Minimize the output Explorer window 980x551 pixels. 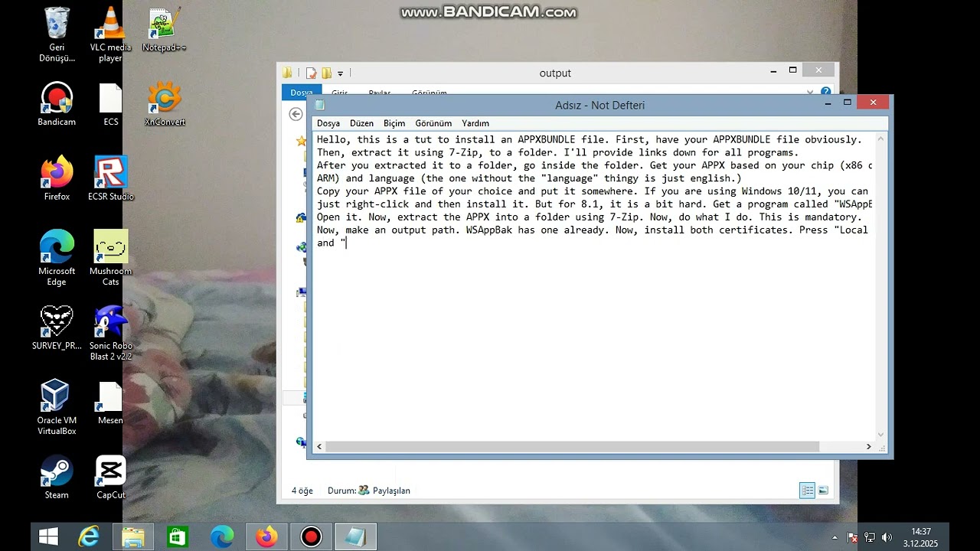coord(773,71)
